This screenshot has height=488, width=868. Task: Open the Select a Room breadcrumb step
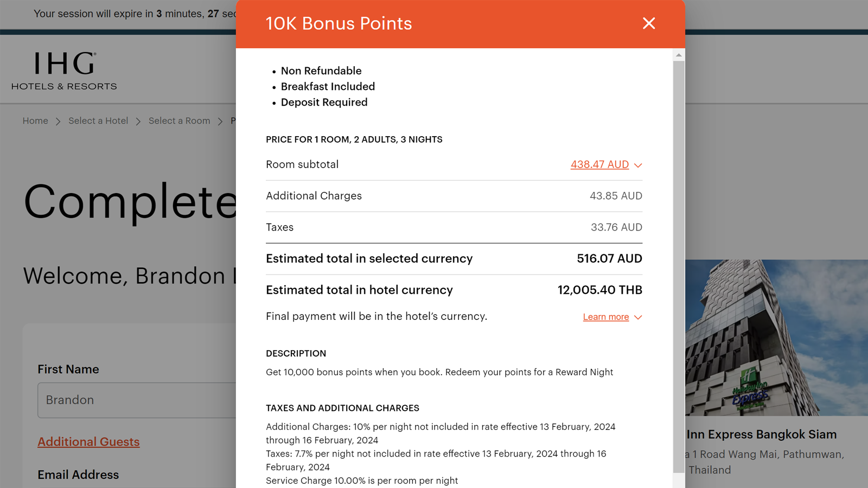coord(180,120)
